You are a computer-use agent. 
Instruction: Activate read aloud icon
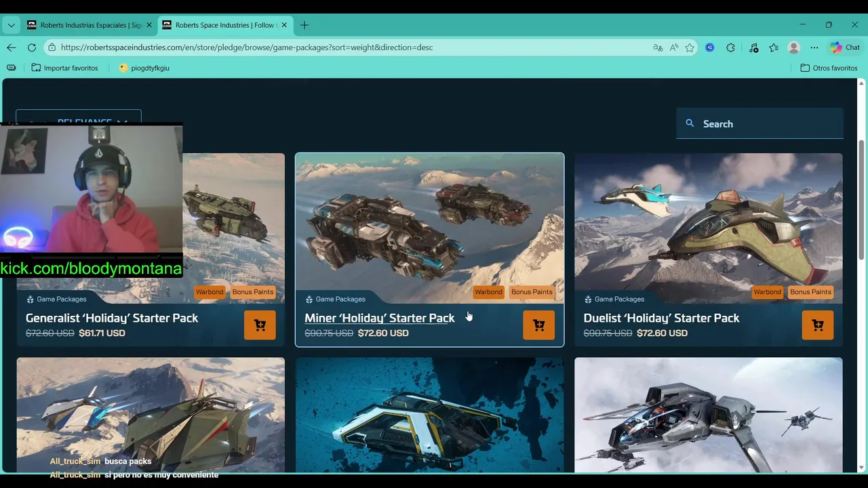pyautogui.click(x=674, y=47)
